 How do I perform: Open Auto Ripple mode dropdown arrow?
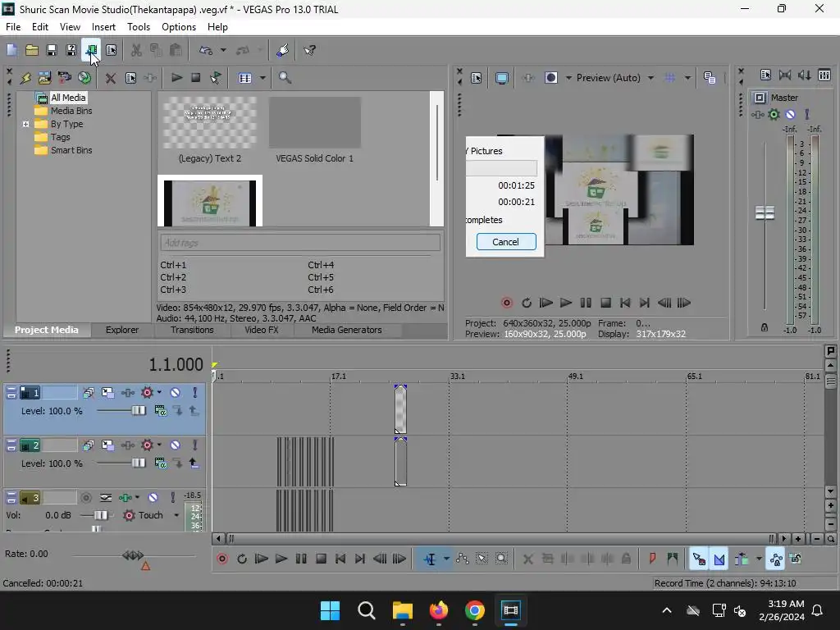pos(759,559)
